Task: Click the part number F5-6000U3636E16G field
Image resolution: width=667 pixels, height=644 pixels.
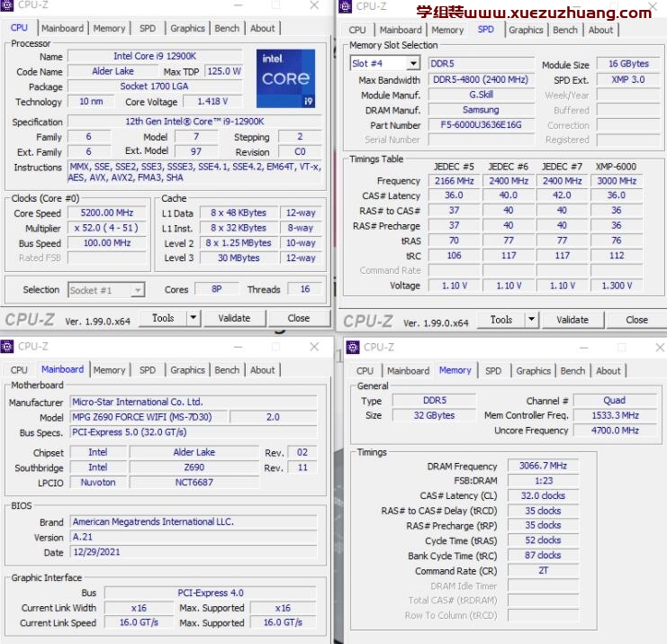Action: pyautogui.click(x=481, y=125)
